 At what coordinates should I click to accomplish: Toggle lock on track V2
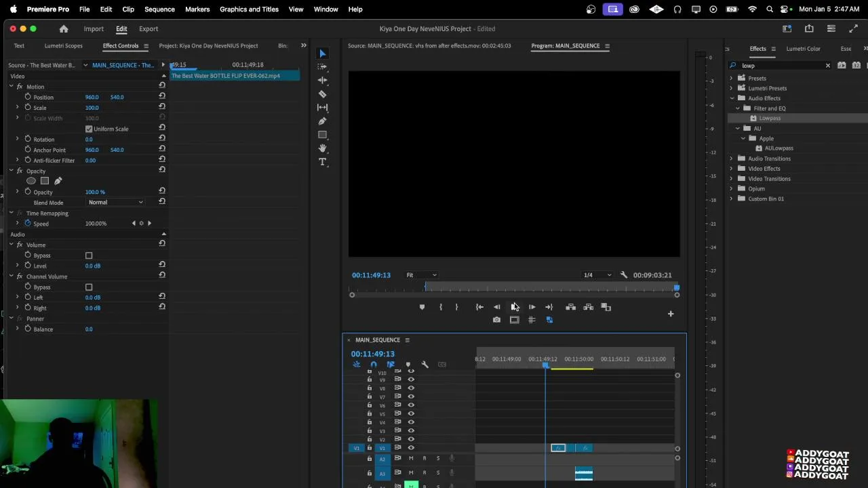click(x=370, y=439)
